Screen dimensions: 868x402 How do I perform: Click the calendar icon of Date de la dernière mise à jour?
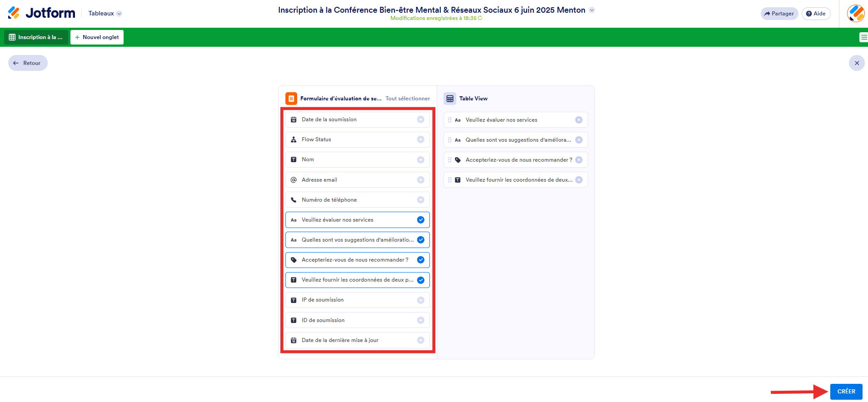(294, 340)
